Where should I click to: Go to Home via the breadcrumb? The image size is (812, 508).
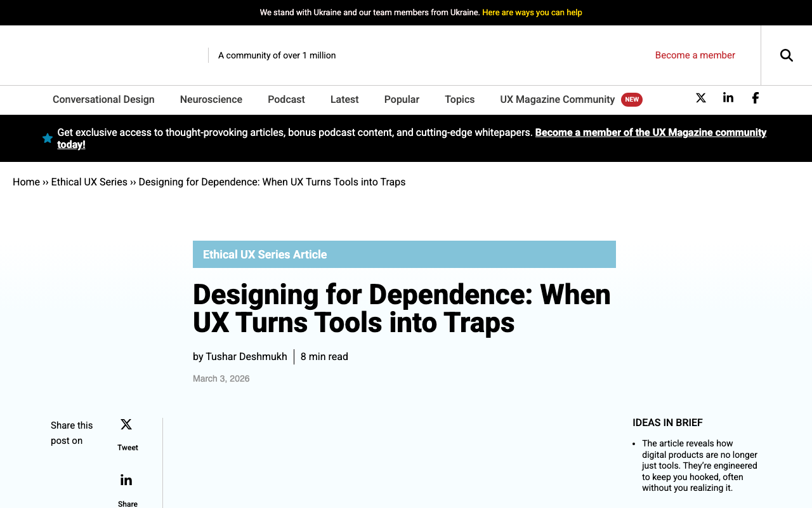tap(26, 182)
